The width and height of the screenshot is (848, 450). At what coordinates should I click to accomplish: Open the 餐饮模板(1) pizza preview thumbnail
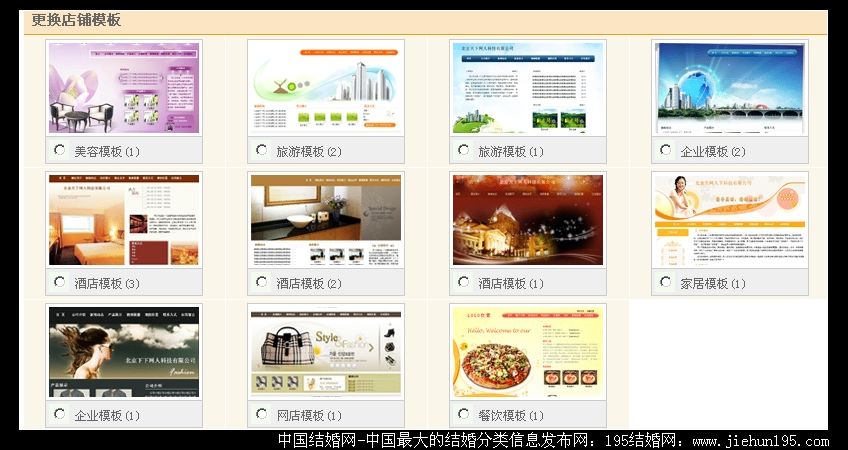(x=528, y=352)
